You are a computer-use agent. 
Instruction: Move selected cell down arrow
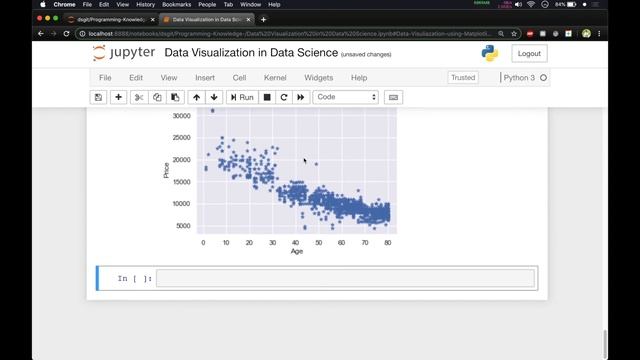[x=214, y=97]
